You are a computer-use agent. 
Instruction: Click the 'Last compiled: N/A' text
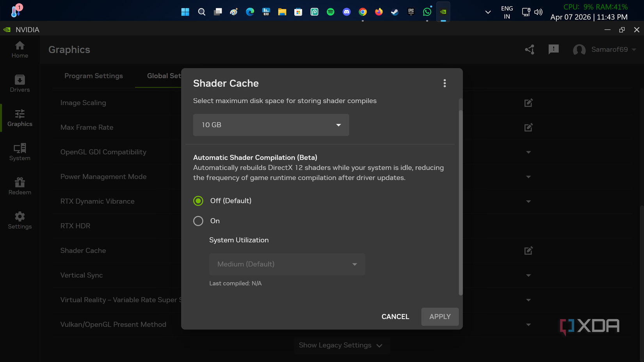click(235, 283)
